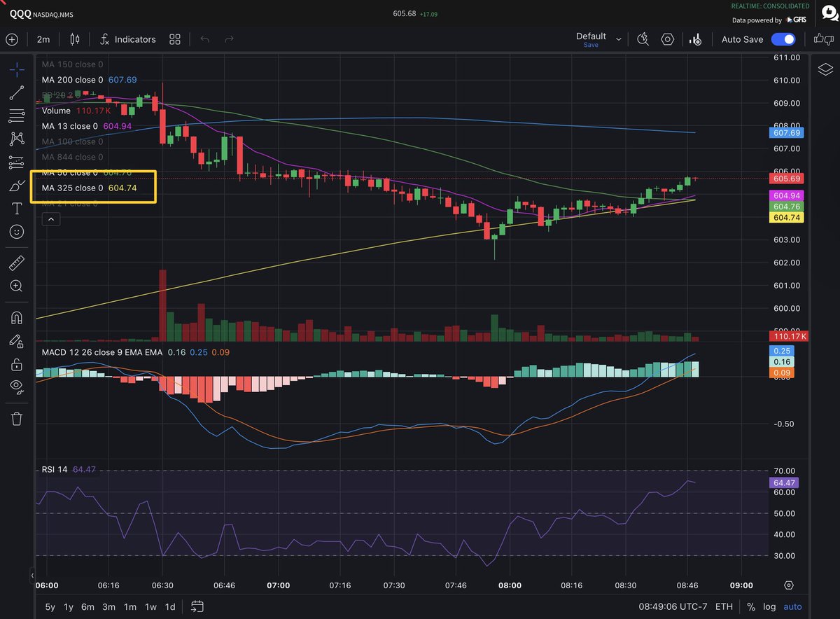
Task: Open the Fibonacci retracement tool
Action: (17, 116)
